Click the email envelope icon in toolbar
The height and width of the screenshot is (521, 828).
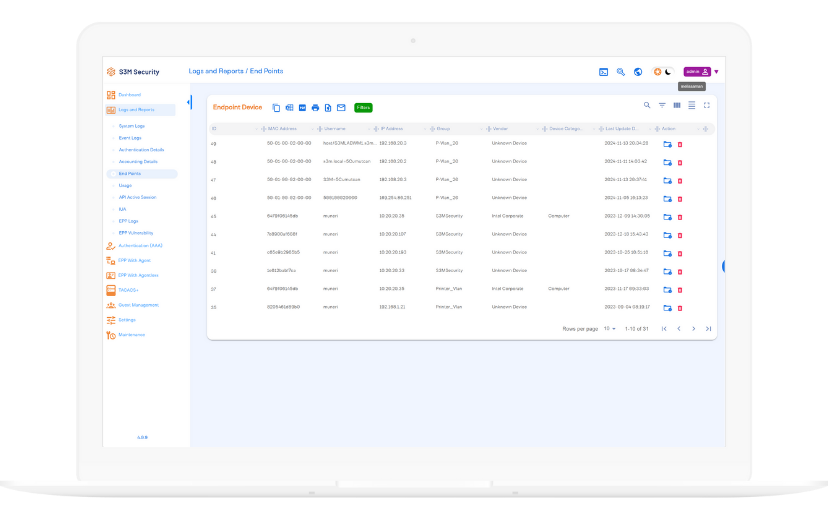[x=341, y=107]
